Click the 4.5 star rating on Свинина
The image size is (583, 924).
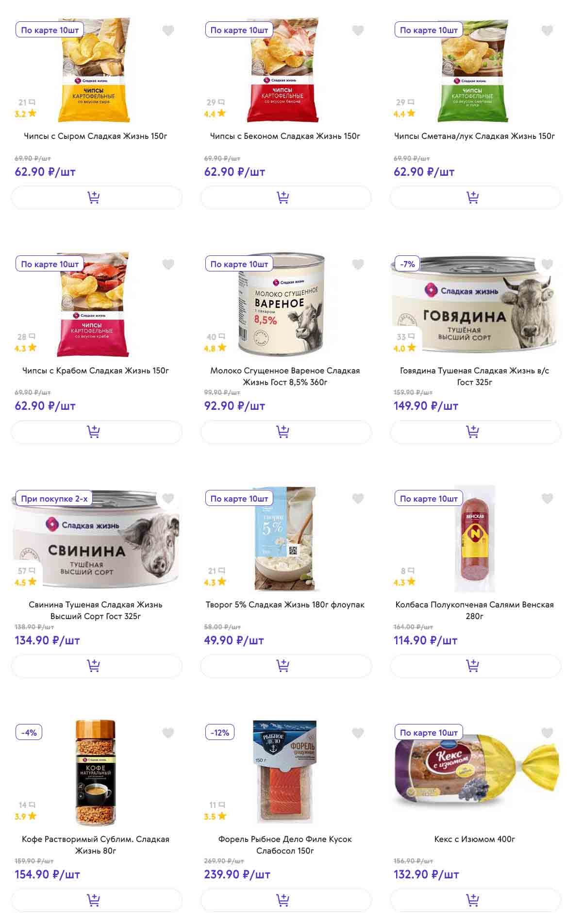26,582
